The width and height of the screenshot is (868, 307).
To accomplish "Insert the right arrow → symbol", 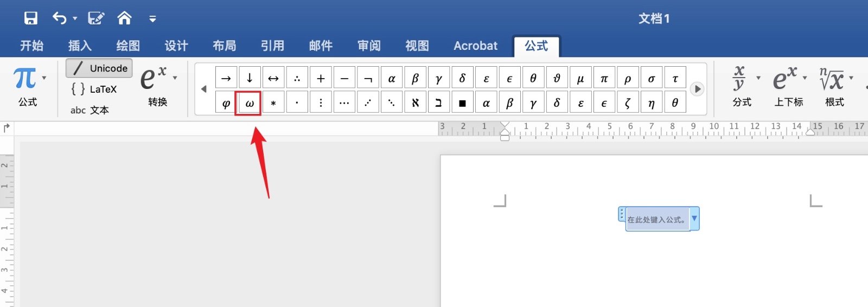I will (x=226, y=78).
